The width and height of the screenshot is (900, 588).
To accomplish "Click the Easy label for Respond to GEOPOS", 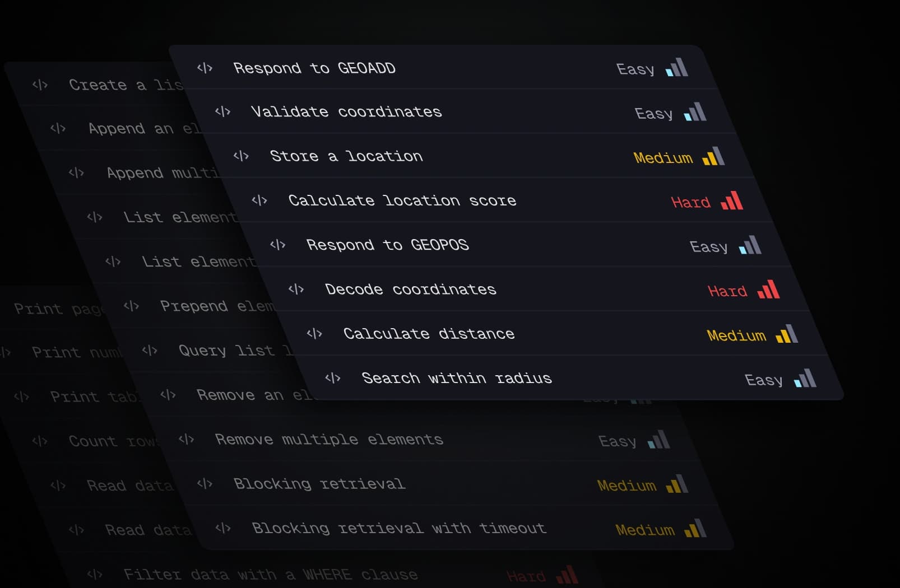I will click(708, 247).
